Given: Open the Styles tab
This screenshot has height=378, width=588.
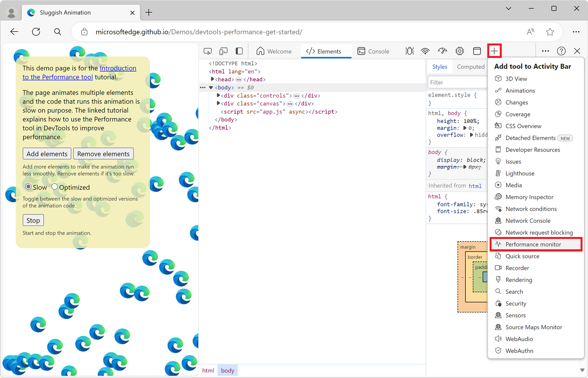Looking at the screenshot, I should click(x=440, y=67).
